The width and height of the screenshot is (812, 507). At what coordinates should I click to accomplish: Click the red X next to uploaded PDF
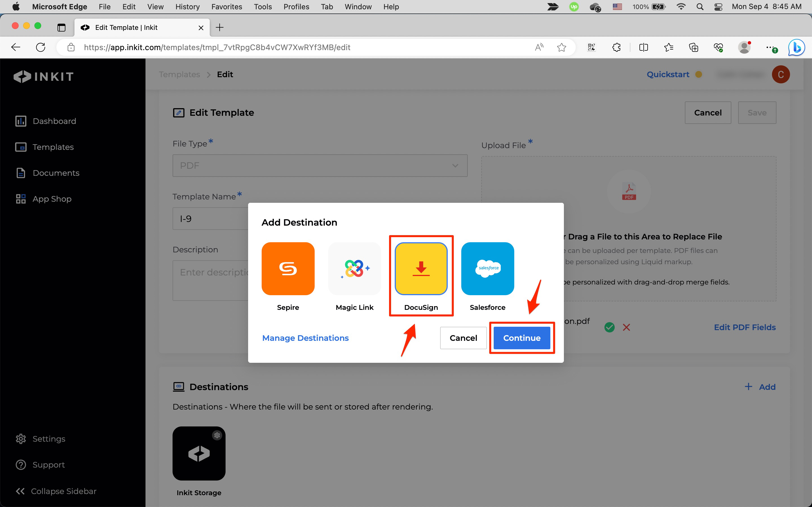(x=626, y=327)
